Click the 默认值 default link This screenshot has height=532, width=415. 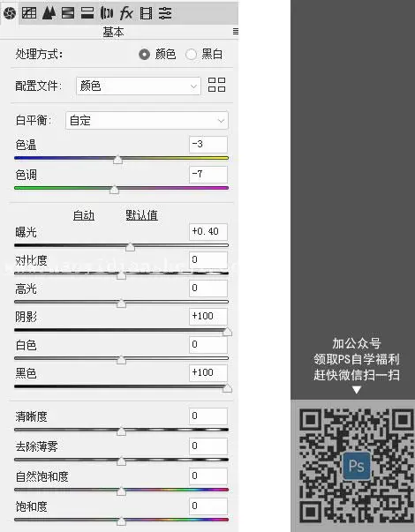point(141,215)
